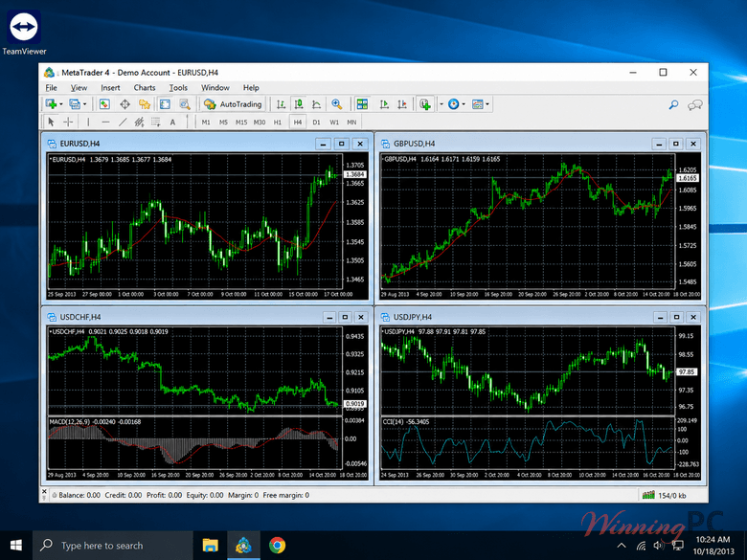Click the search magnifier in MetaTrader
The height and width of the screenshot is (560, 747).
673,104
